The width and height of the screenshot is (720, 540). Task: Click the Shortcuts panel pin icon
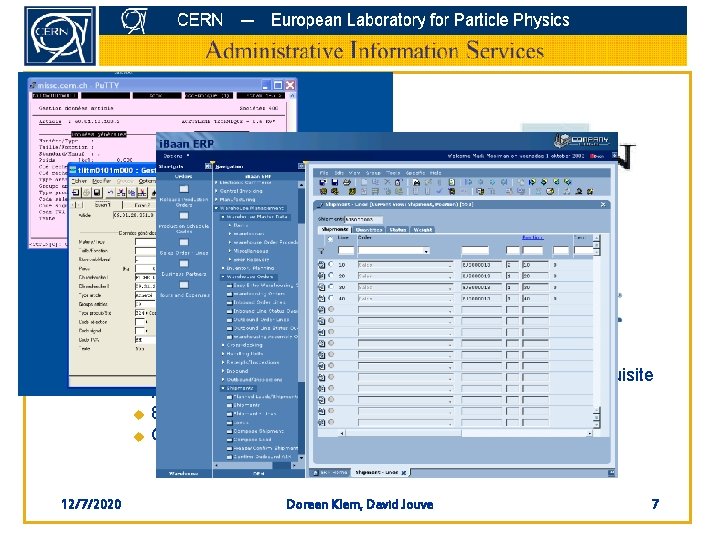point(208,166)
